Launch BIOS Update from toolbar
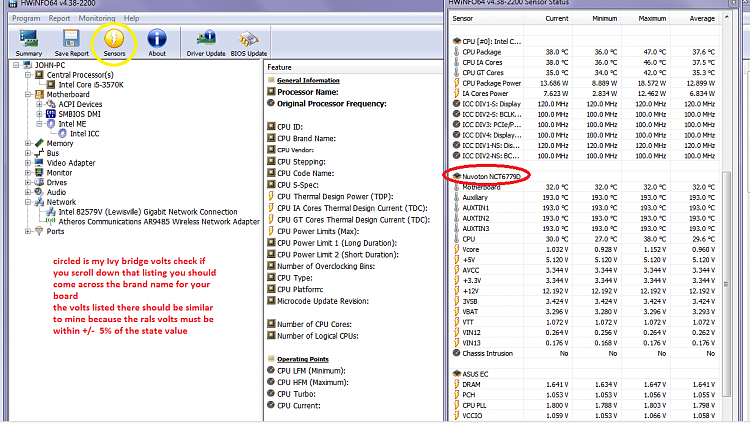 [249, 43]
